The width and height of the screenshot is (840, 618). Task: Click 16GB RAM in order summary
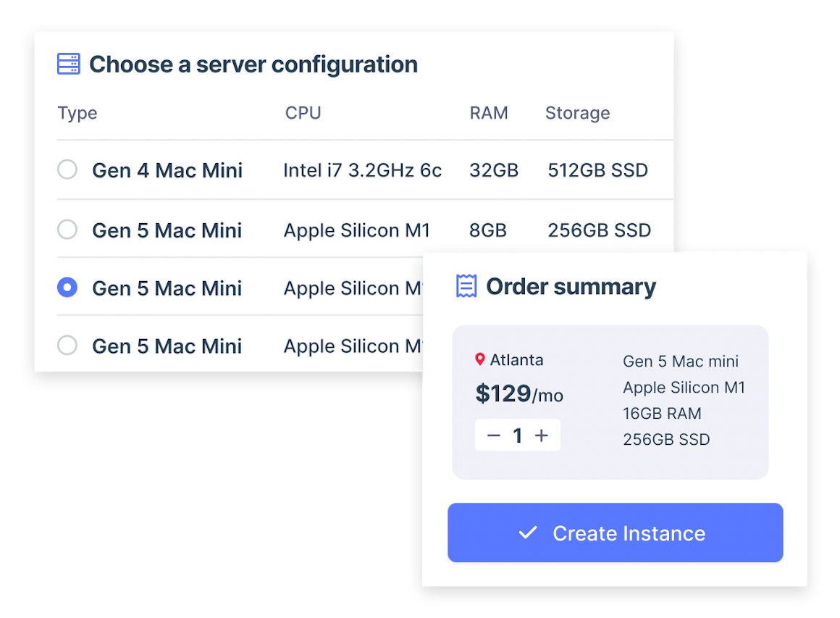click(x=662, y=413)
